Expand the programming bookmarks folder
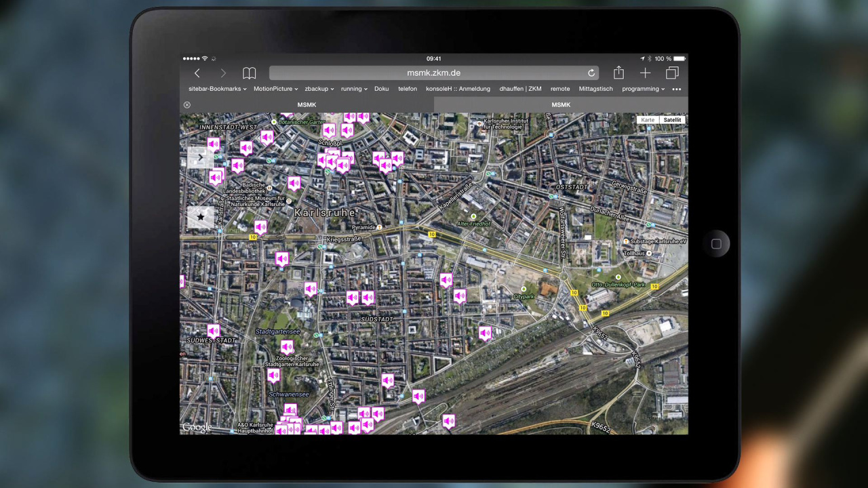Screen dimensions: 868x488 coord(643,89)
